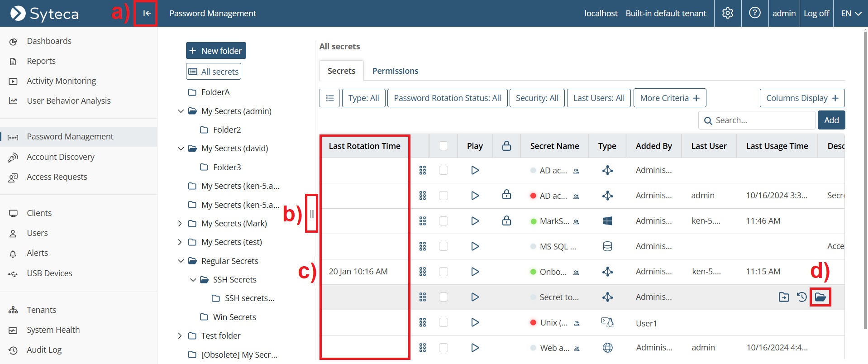Screen dimensions: 868x364
Task: Click the list view icon beside Type filter
Action: click(329, 98)
